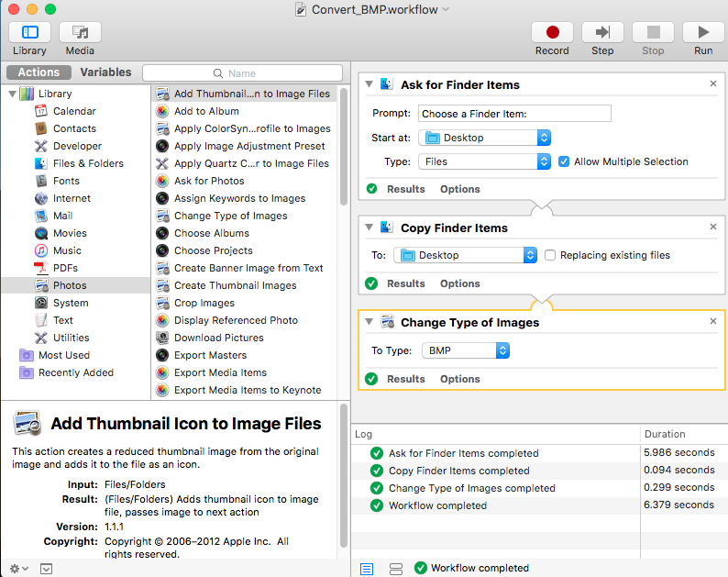This screenshot has height=577, width=728.
Task: Select the Calendar library category icon
Action: (41, 111)
